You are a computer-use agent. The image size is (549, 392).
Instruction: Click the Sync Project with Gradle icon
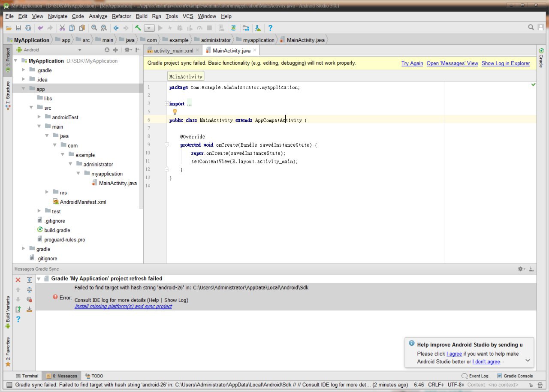(233, 28)
